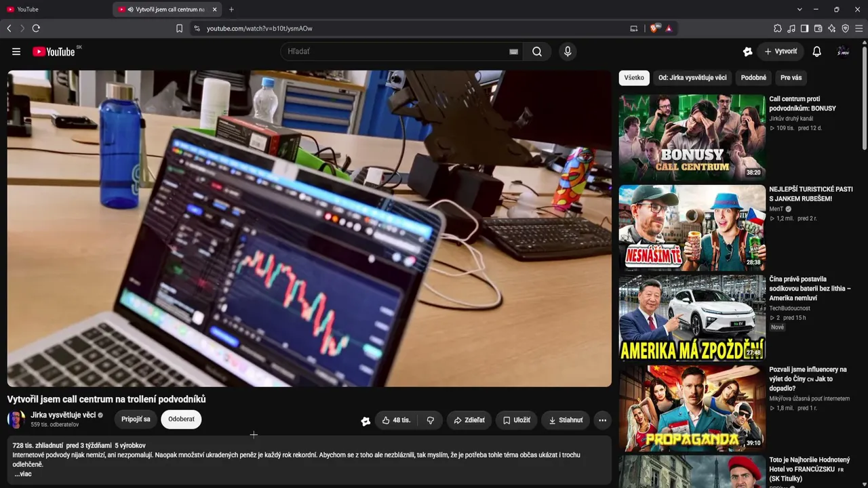Open 'Najhoršie Hodnotený Hotel' video title

(810, 469)
